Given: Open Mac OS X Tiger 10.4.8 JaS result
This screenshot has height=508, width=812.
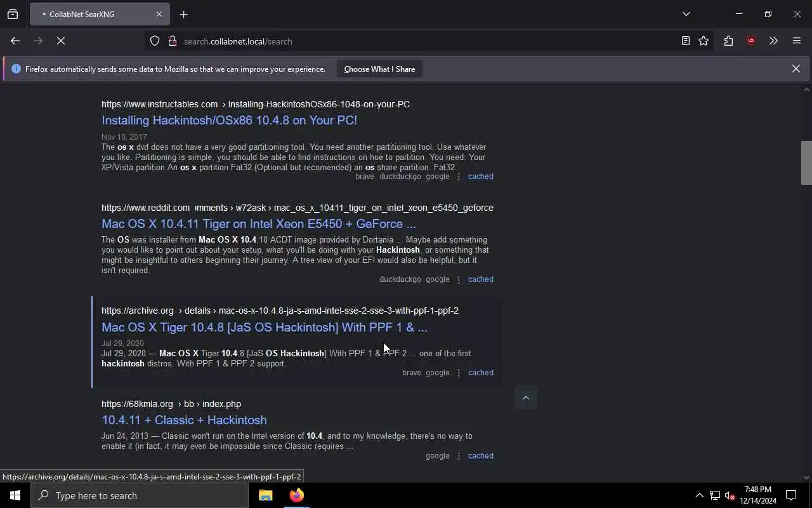Looking at the screenshot, I should point(265,327).
